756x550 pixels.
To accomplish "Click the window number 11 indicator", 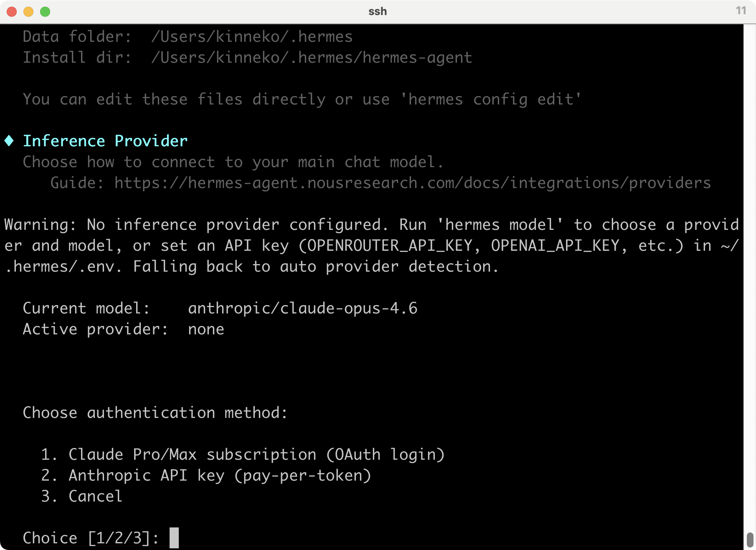I will (741, 10).
